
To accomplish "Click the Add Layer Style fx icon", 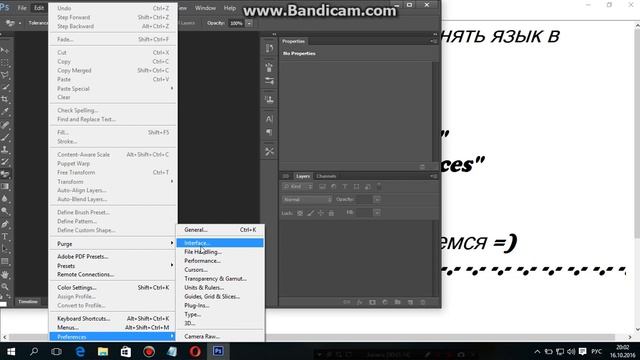I will (359, 302).
